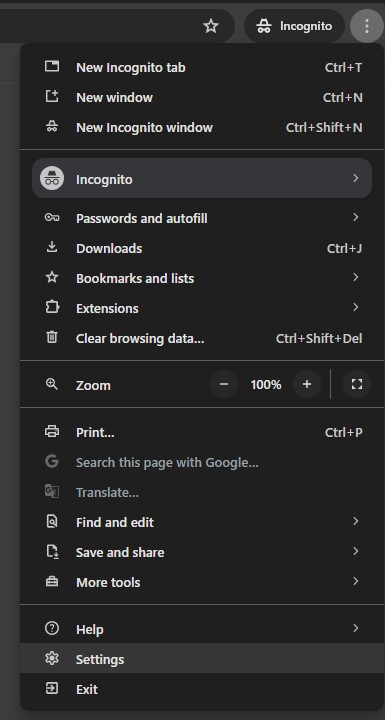Expand More tools chevron
The height and width of the screenshot is (720, 385).
click(356, 581)
